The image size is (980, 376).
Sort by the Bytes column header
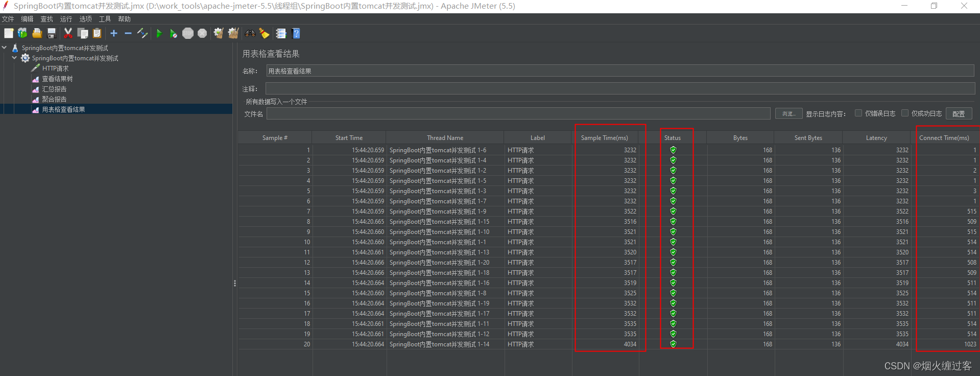pos(740,138)
